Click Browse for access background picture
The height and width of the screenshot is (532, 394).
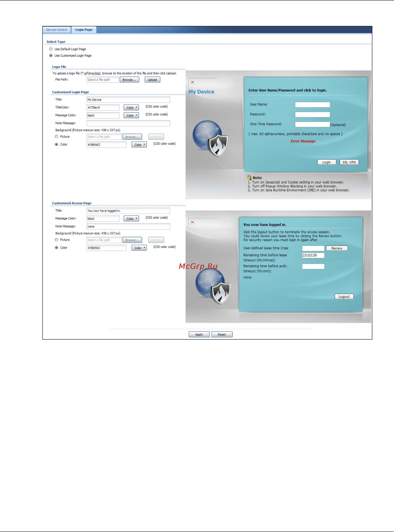pyautogui.click(x=132, y=240)
